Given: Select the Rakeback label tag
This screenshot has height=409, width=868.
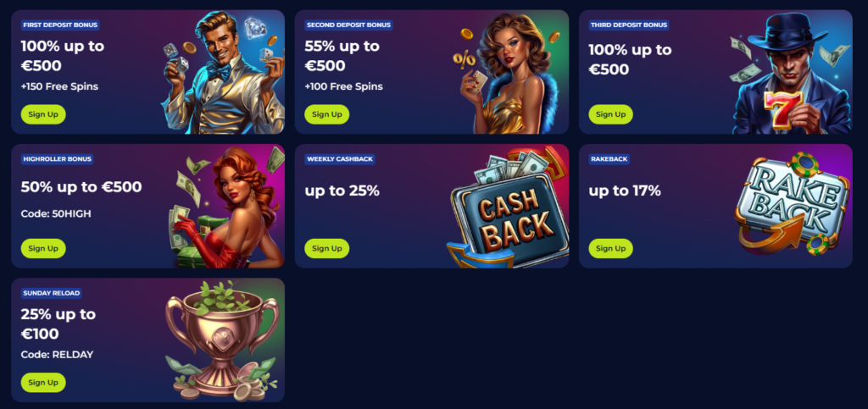Looking at the screenshot, I should (609, 159).
